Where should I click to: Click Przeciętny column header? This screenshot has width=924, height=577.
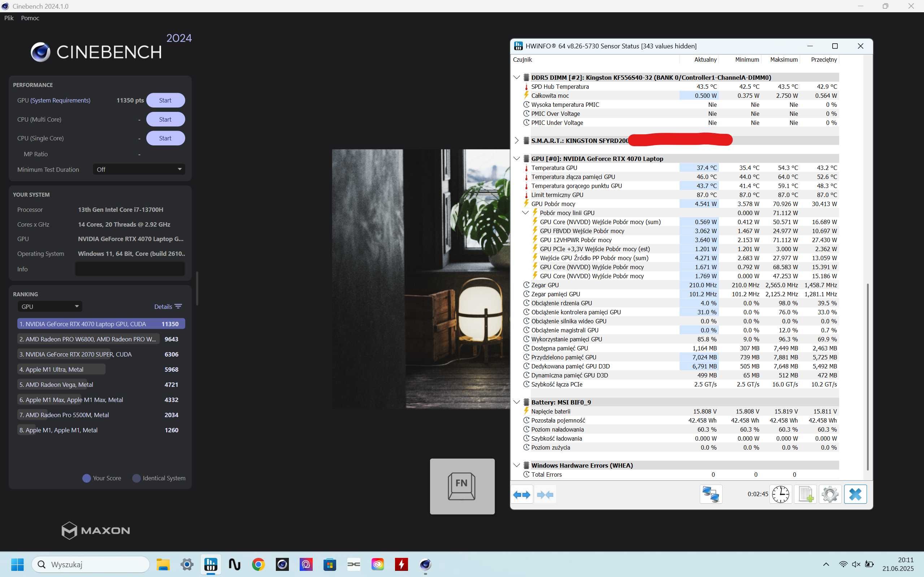(x=820, y=60)
